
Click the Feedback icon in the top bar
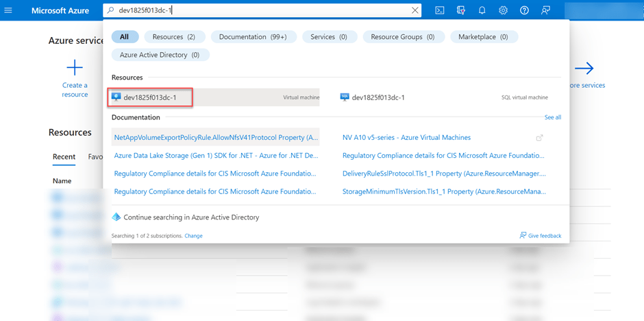[546, 10]
